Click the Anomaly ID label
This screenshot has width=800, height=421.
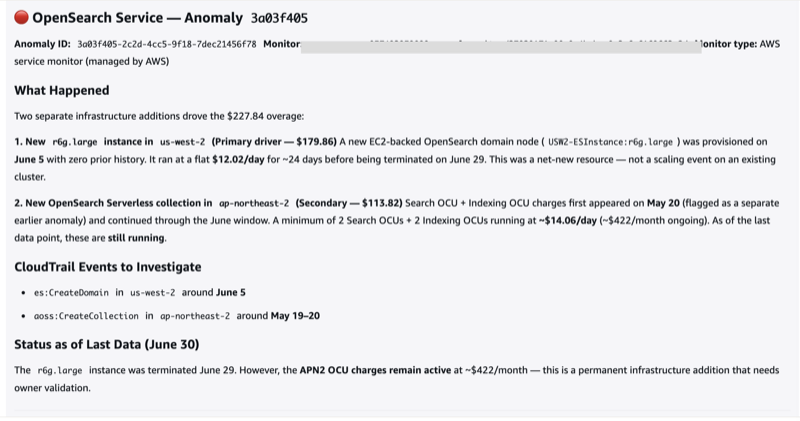[42, 44]
